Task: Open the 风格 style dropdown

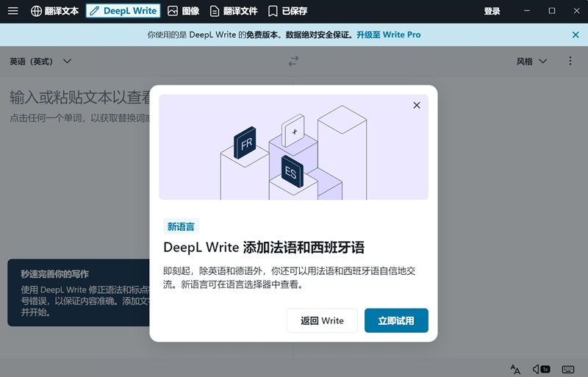Action: [531, 62]
